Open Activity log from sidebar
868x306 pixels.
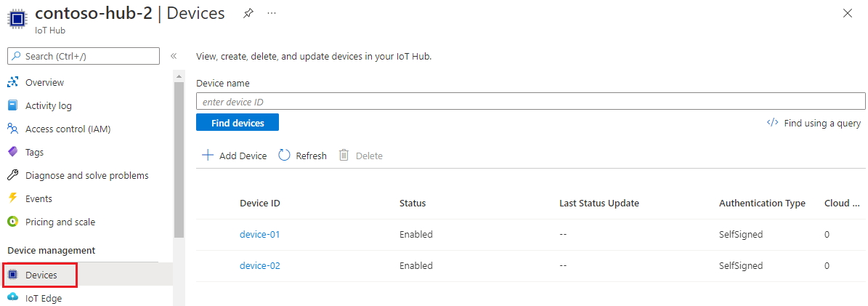tap(48, 106)
